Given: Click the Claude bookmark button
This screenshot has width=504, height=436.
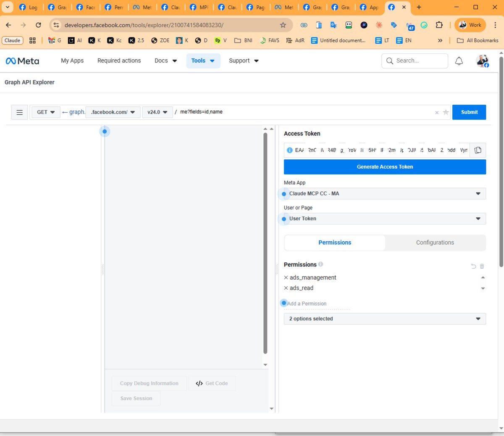Looking at the screenshot, I should 13,40.
